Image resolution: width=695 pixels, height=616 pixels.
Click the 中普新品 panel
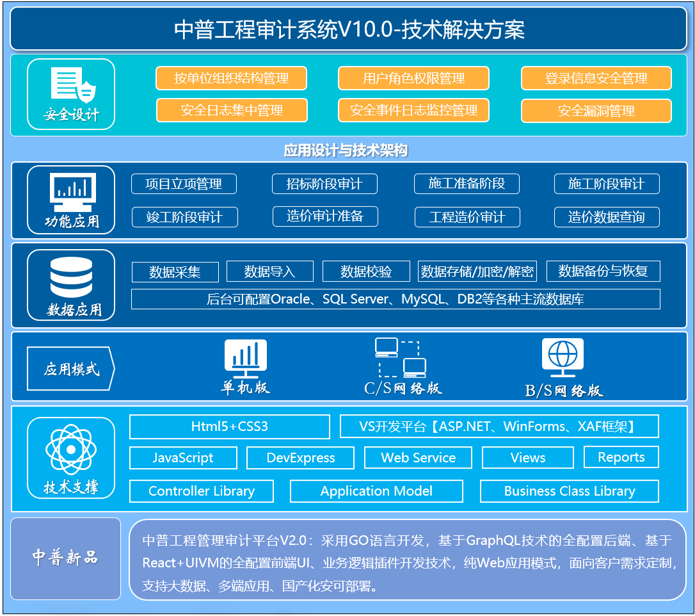66,559
